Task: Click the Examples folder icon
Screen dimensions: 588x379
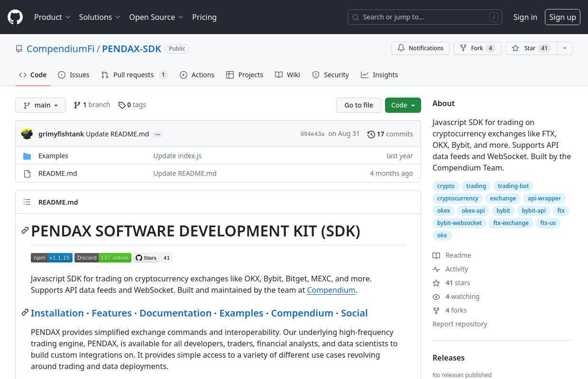Action: point(27,156)
